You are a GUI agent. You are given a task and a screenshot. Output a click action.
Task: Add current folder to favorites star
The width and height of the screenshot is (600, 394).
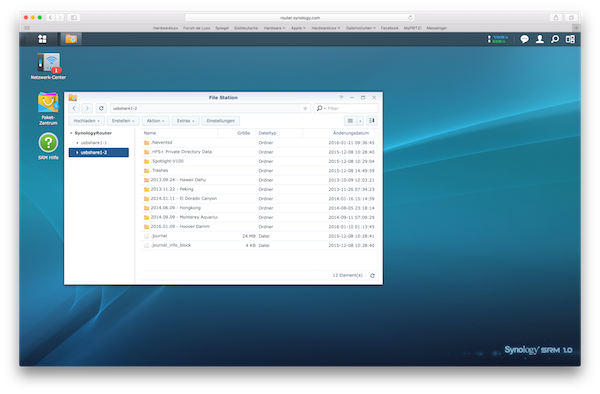[x=305, y=108]
